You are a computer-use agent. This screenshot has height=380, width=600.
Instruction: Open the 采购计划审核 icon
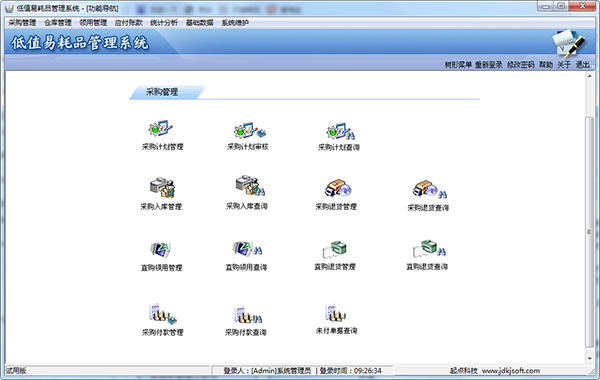(250, 130)
